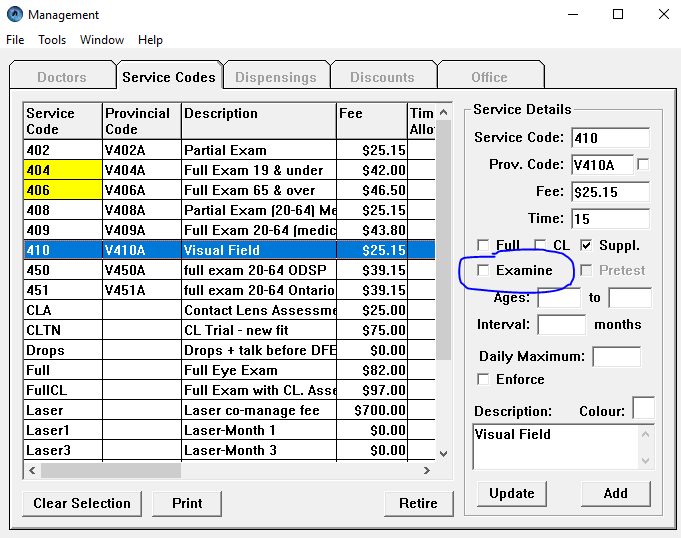Select Laser co-manage fee row
The height and width of the screenshot is (538, 681).
pos(229,410)
